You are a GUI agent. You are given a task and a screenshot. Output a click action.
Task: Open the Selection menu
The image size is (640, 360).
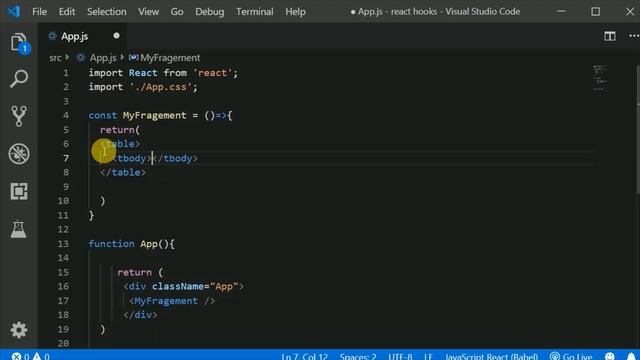point(107,11)
